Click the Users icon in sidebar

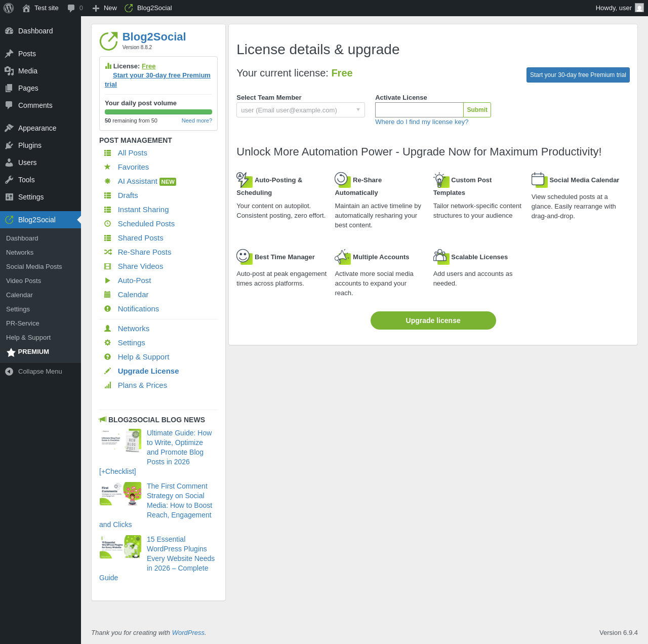click(x=9, y=163)
